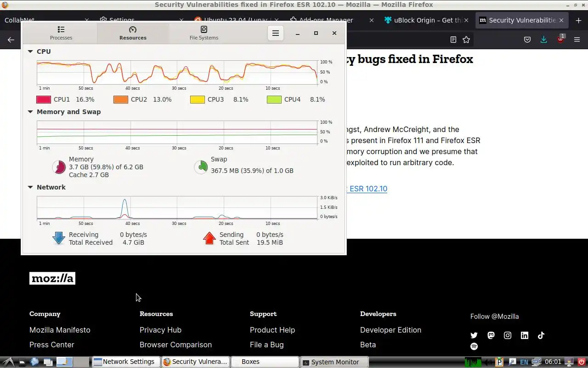Toggle Firefox reader view icon
This screenshot has height=368, width=588.
tap(453, 40)
